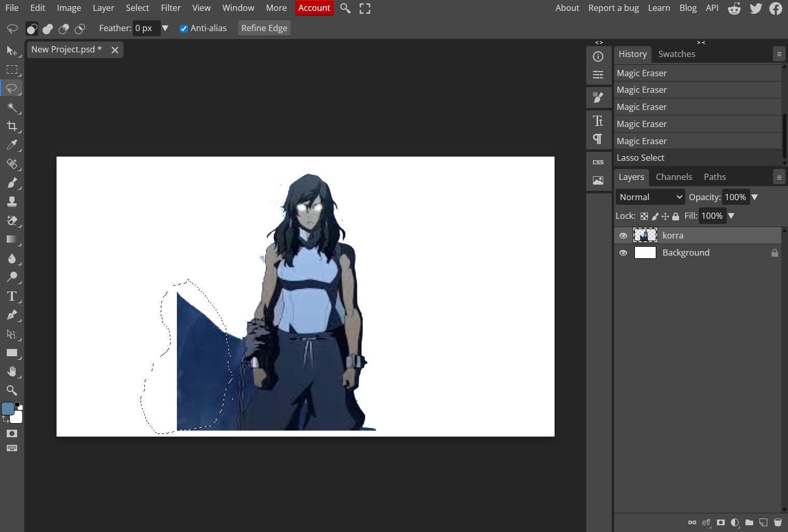Pick the Eyedropper tool
The image size is (788, 532).
[x=12, y=145]
